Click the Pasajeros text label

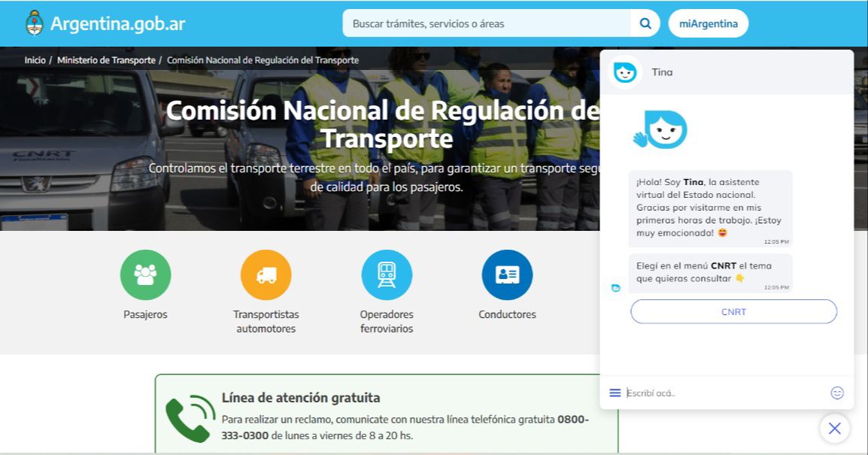(145, 314)
